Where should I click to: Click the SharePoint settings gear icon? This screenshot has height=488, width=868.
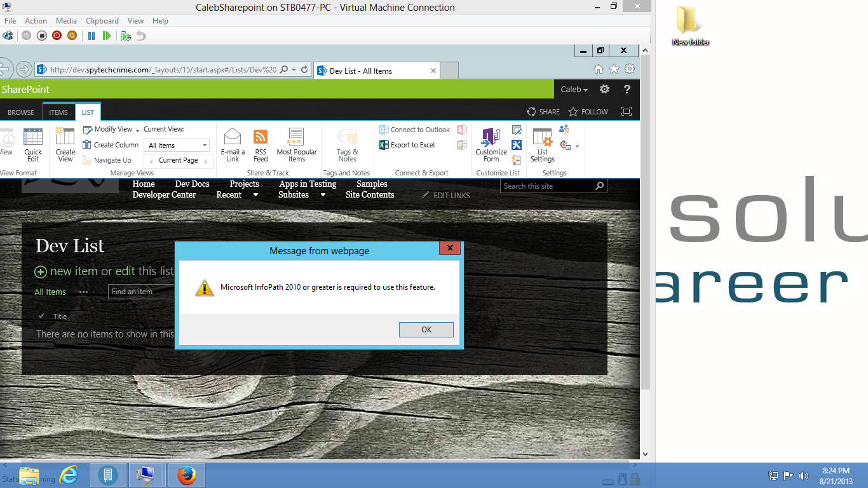[x=604, y=90]
